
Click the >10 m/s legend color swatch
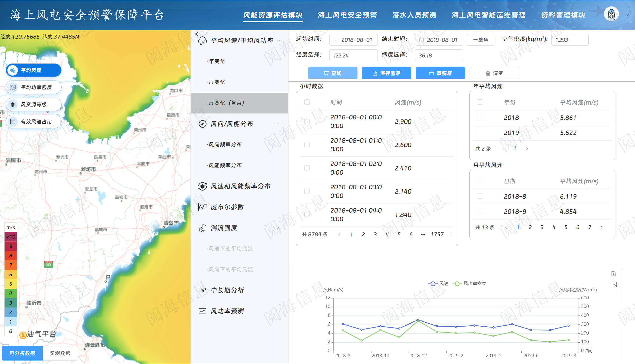(x=11, y=237)
